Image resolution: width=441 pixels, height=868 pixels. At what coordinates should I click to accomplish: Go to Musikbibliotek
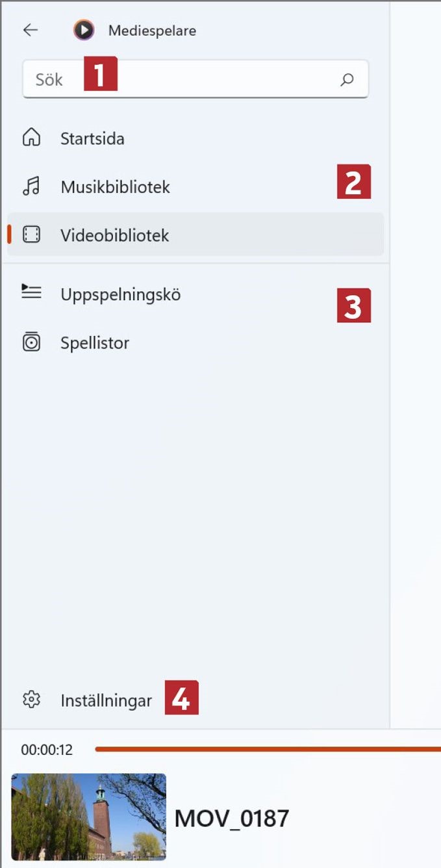pos(195,186)
